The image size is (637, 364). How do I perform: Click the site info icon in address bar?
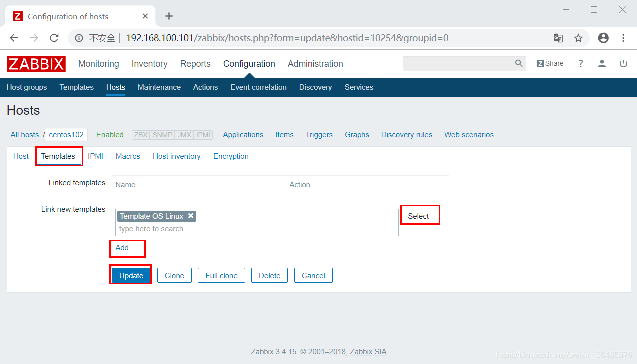(x=79, y=38)
